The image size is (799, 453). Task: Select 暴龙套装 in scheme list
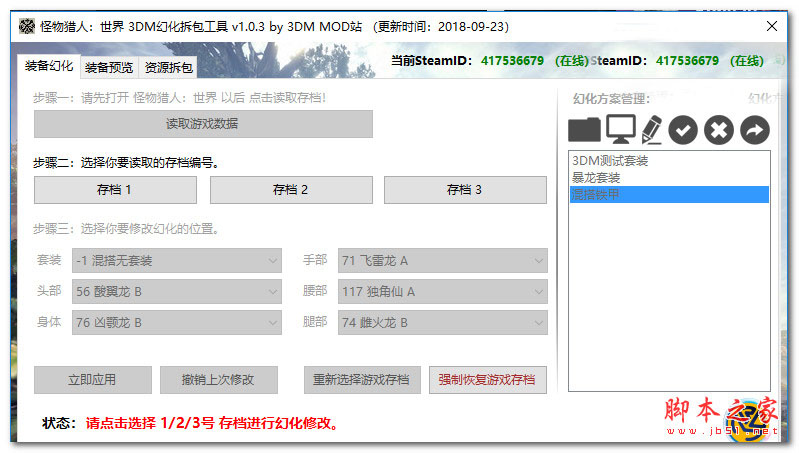(x=669, y=177)
